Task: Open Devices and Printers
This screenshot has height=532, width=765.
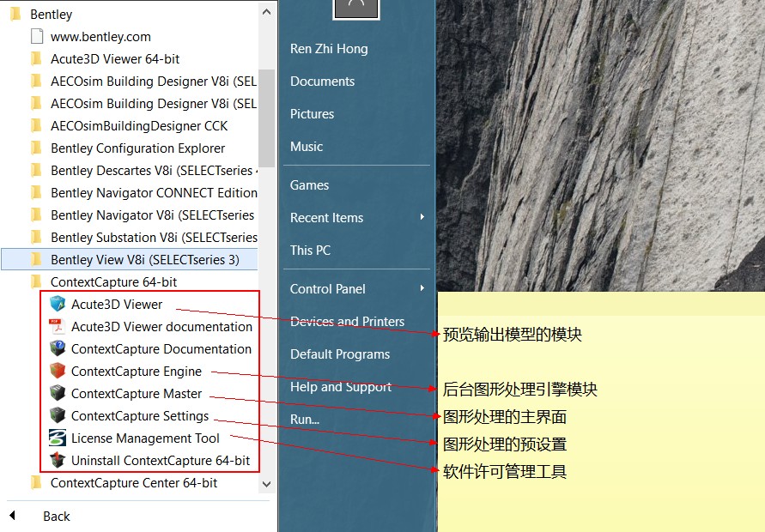Action: [x=347, y=322]
